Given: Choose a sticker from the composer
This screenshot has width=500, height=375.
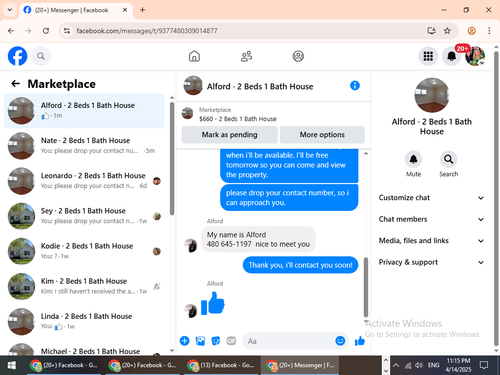Looking at the screenshot, I should (x=216, y=341).
